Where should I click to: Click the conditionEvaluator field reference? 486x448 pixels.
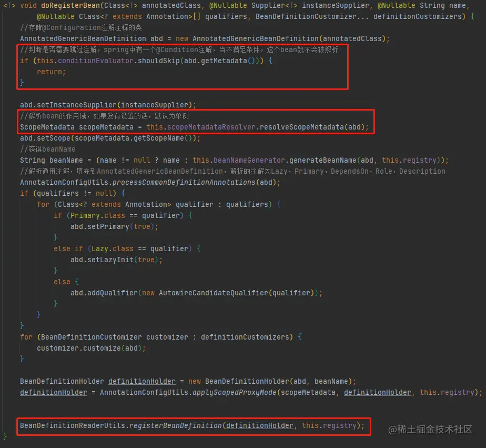[x=96, y=61]
